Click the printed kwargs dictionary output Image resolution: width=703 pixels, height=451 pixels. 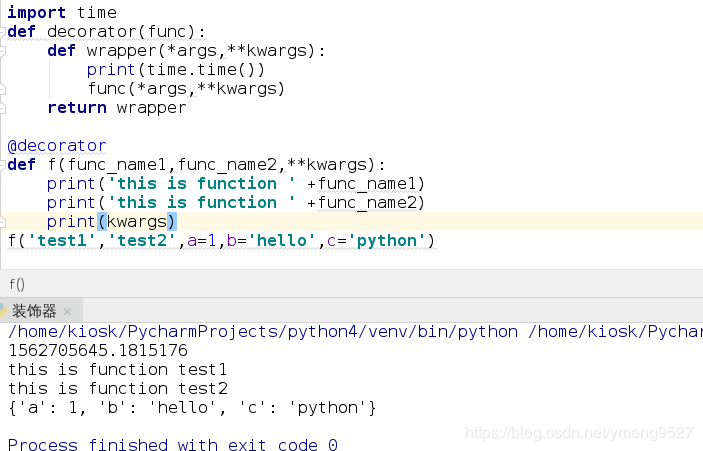192,408
